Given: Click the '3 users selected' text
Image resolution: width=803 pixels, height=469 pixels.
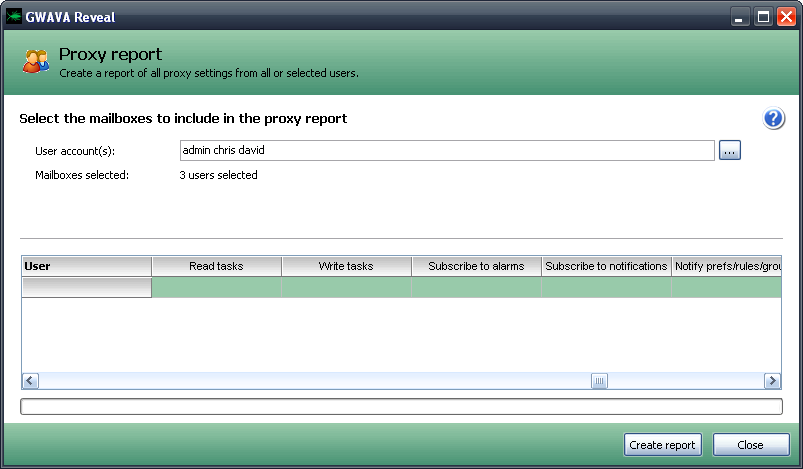Looking at the screenshot, I should pos(219,175).
